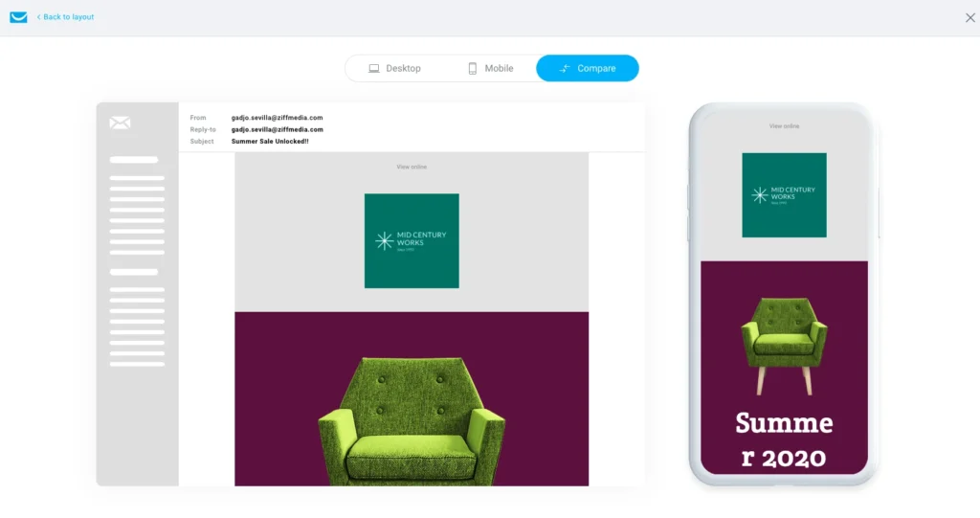Viewport: 980px width, 518px height.
Task: Click Mid Century Works logo in desktop preview
Action: [412, 241]
